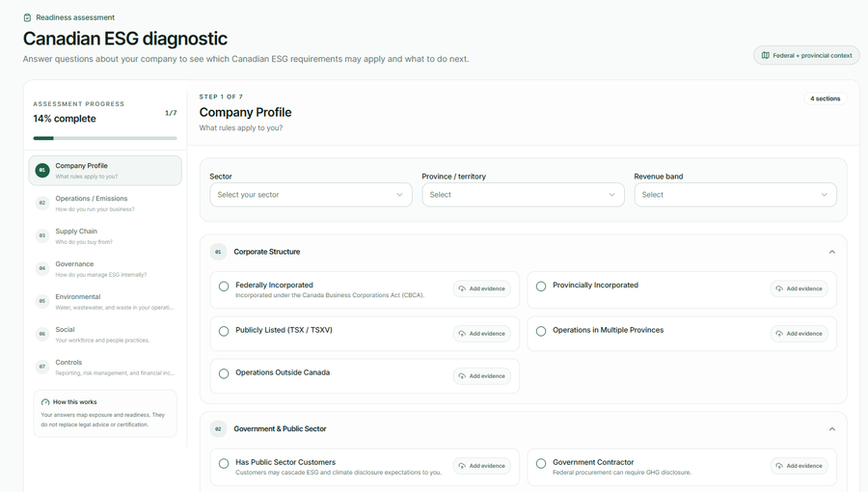This screenshot has width=868, height=492.
Task: Add evidence text button for Federally Incorporated
Action: pyautogui.click(x=482, y=288)
